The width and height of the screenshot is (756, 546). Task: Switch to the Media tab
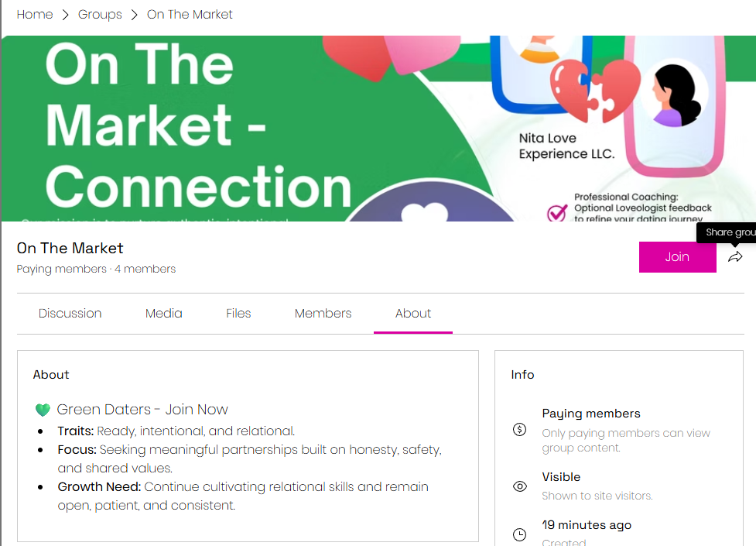point(164,314)
